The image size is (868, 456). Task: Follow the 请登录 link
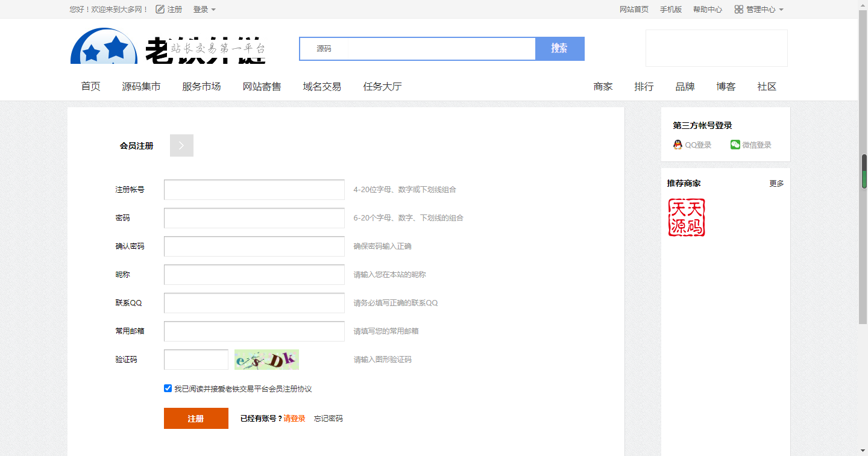point(294,419)
